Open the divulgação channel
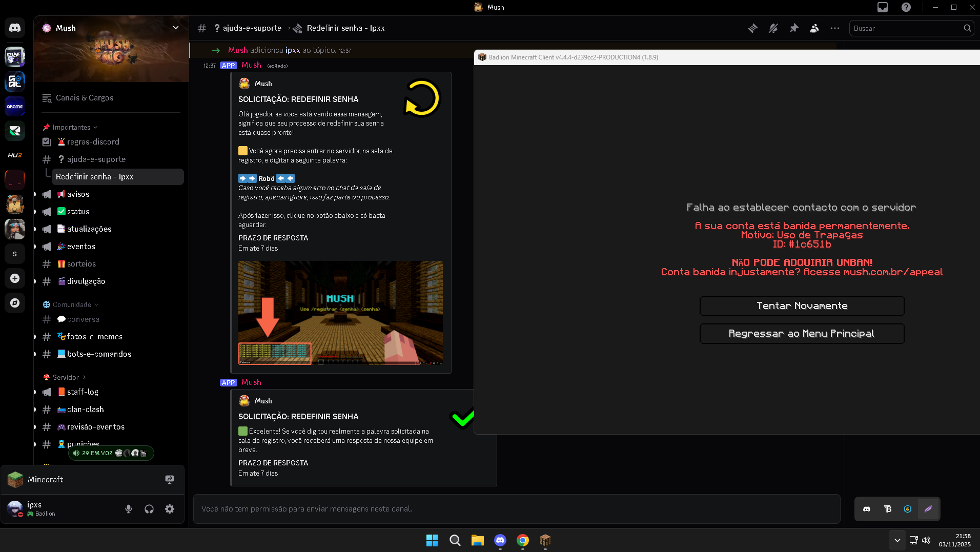980x552 pixels. pyautogui.click(x=110, y=281)
